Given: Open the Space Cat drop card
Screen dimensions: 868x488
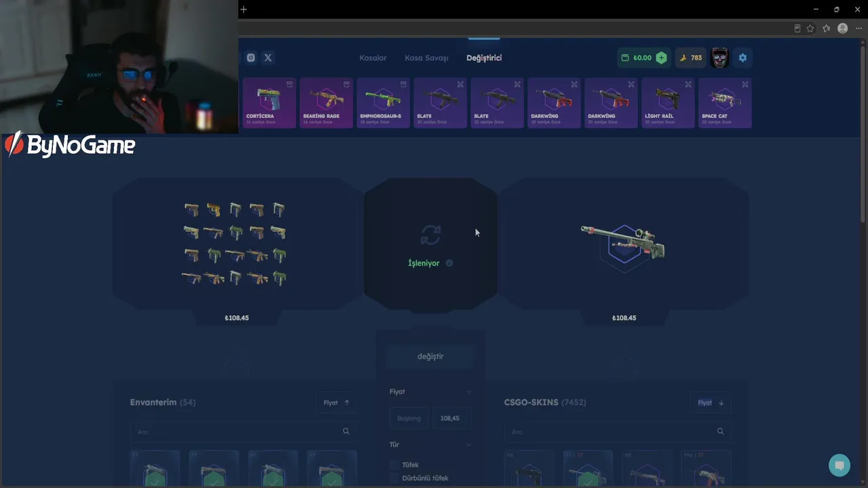Looking at the screenshot, I should tap(725, 103).
